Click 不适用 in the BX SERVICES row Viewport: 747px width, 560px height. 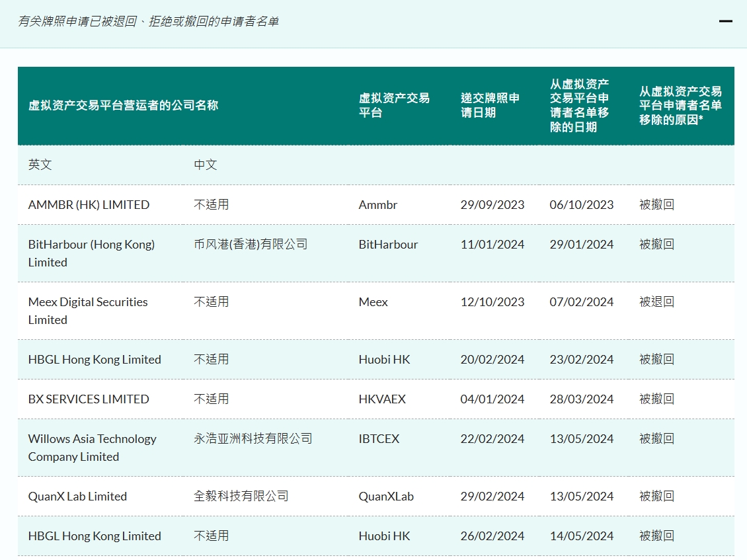pos(211,399)
